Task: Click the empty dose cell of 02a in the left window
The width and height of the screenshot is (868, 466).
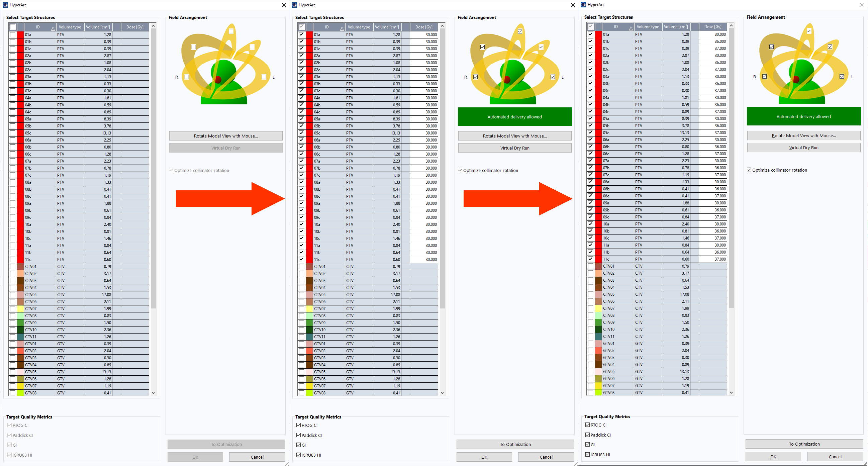Action: (135, 56)
